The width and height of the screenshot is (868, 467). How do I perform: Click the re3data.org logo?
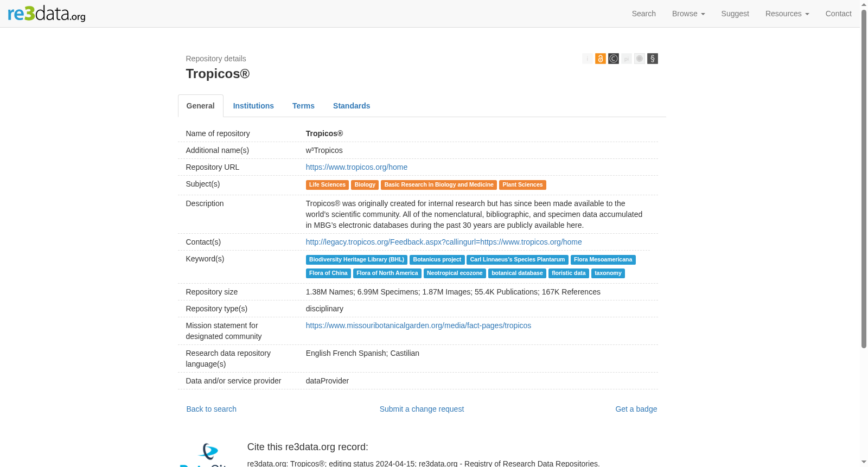(x=47, y=13)
